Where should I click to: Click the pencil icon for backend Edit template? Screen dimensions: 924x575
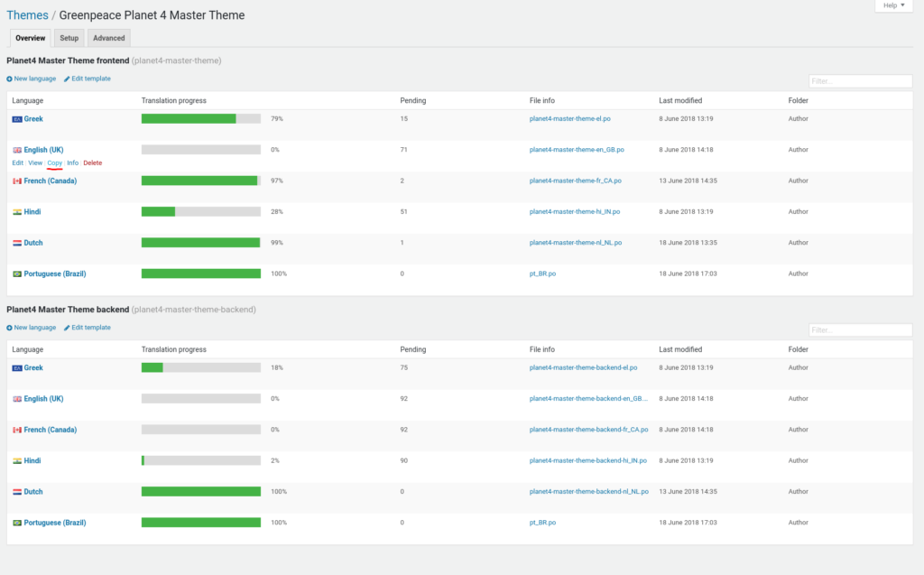coord(67,328)
